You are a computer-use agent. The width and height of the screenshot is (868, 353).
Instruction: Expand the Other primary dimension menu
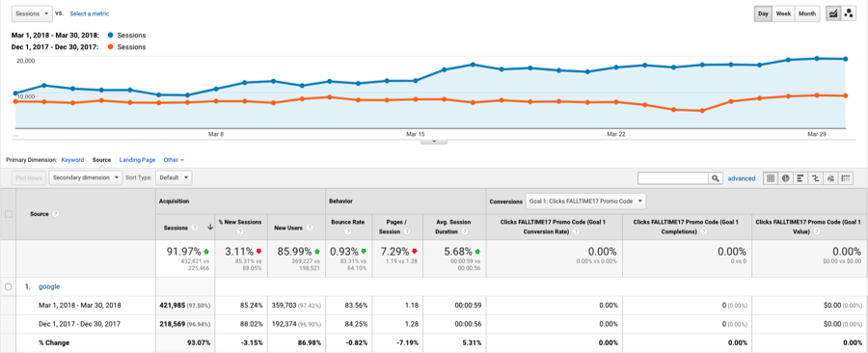pyautogui.click(x=174, y=160)
